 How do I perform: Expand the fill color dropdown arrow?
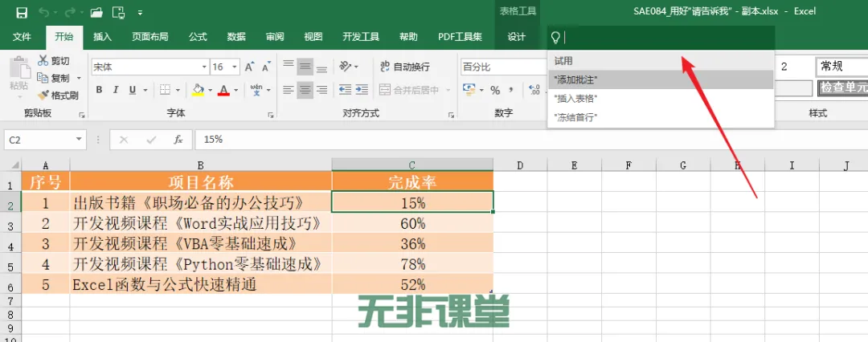(x=210, y=90)
